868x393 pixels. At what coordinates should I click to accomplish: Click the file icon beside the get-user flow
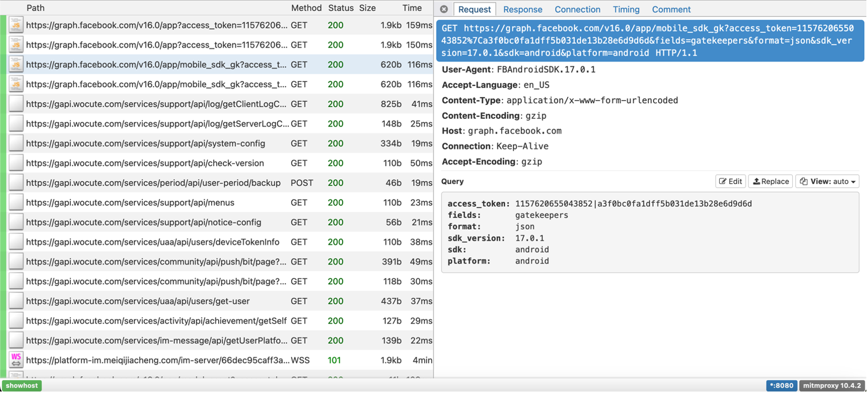click(16, 301)
